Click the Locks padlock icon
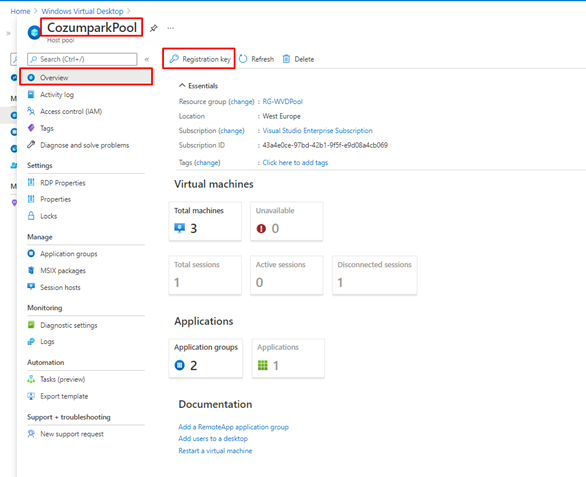586x477 pixels. 31,216
